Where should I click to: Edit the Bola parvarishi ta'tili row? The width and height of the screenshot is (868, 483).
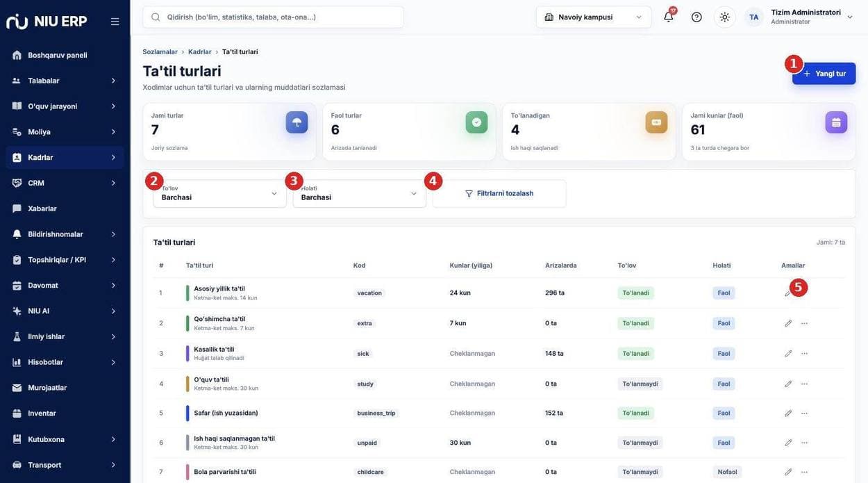pyautogui.click(x=788, y=472)
